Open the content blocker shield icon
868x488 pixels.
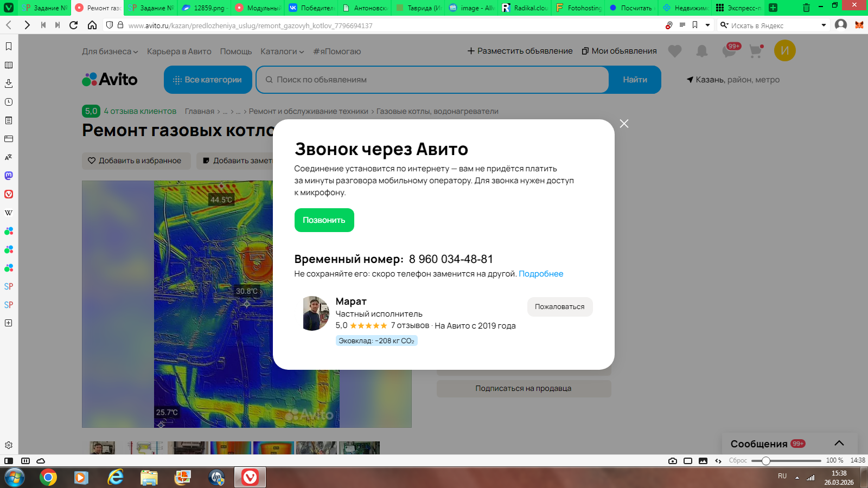pos(110,25)
